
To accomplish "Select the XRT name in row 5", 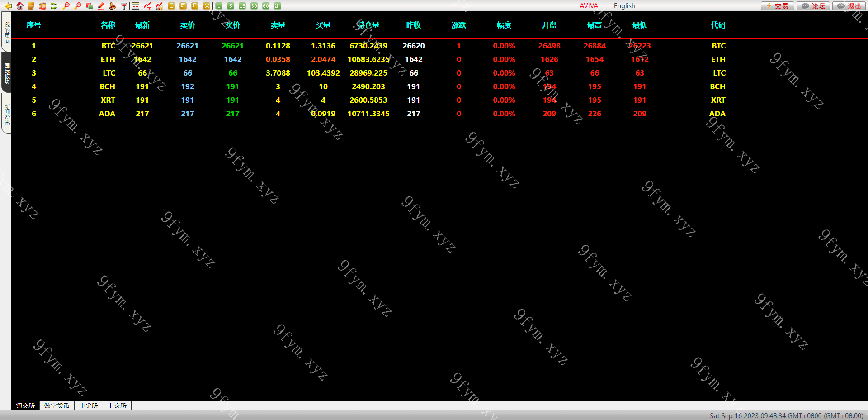I will click(108, 100).
